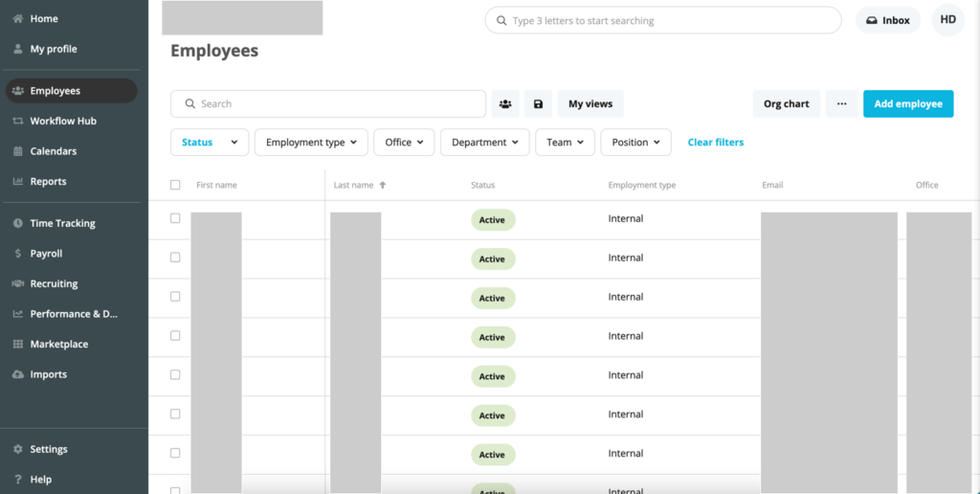Click 'Internal' in the second employee row

click(x=626, y=258)
